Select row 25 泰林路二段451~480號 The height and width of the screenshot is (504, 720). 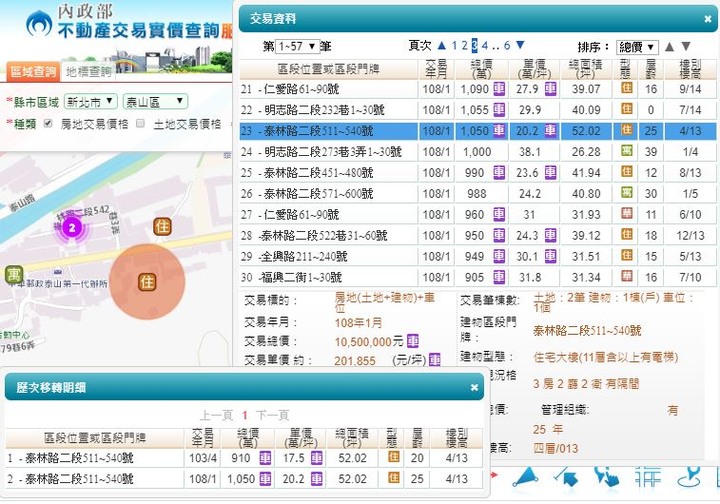[478, 173]
